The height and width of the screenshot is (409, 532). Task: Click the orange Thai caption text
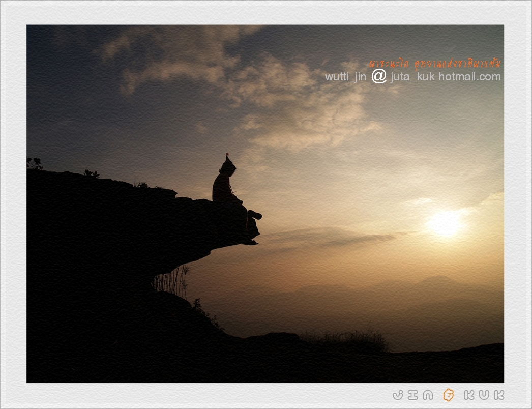pyautogui.click(x=434, y=64)
